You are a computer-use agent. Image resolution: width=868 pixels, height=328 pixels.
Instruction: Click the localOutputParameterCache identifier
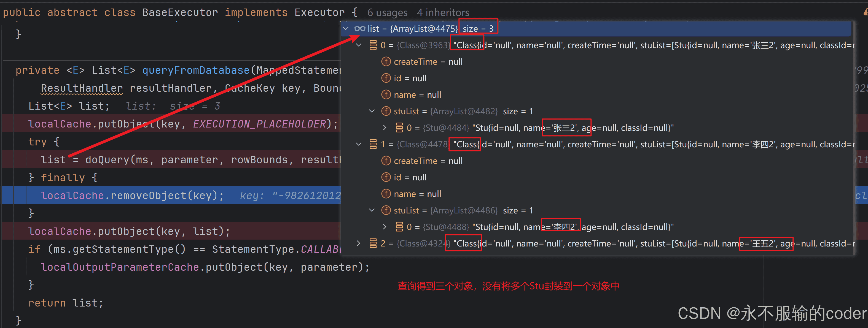pos(120,267)
